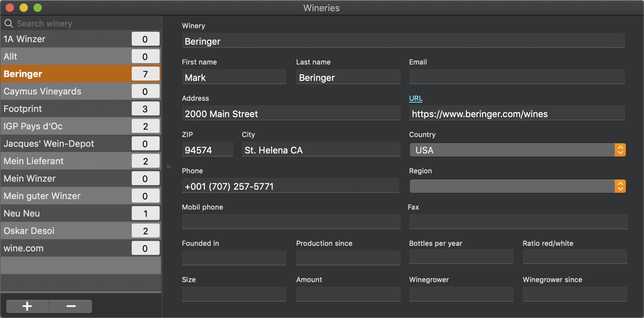Maximize the Wineries window

(38, 8)
